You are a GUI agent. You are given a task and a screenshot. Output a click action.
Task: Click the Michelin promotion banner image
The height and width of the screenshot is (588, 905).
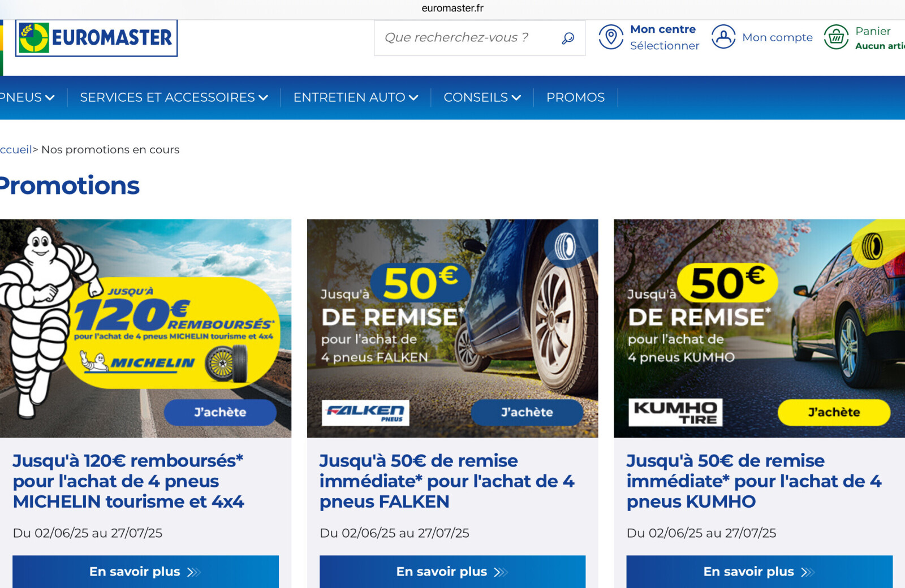click(x=145, y=328)
